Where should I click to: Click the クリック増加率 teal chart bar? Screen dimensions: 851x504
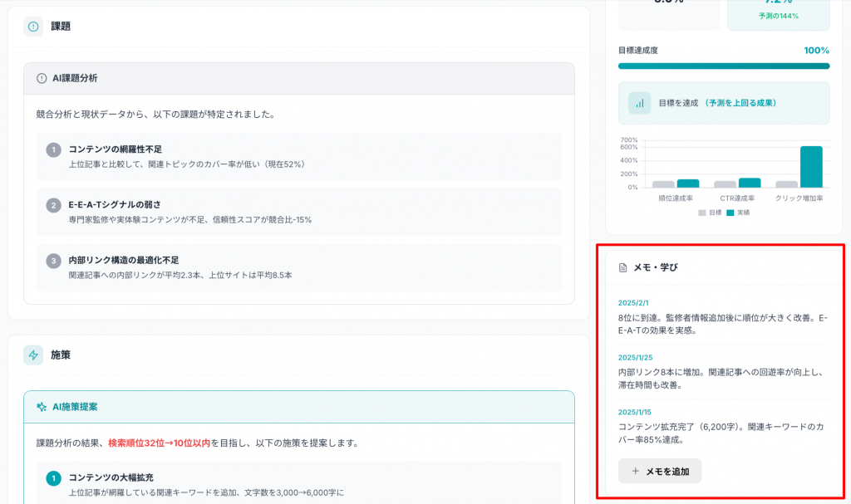click(x=811, y=167)
